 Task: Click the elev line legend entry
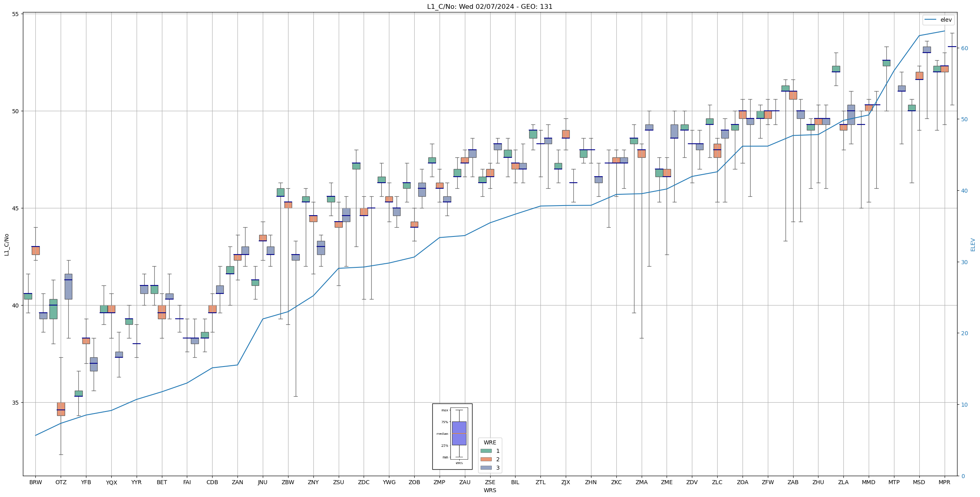point(938,20)
